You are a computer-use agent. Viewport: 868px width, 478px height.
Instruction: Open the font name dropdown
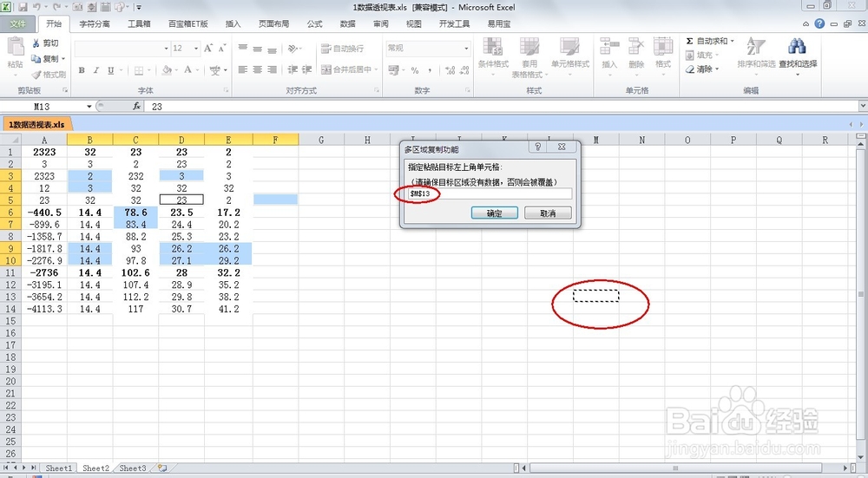[166, 49]
